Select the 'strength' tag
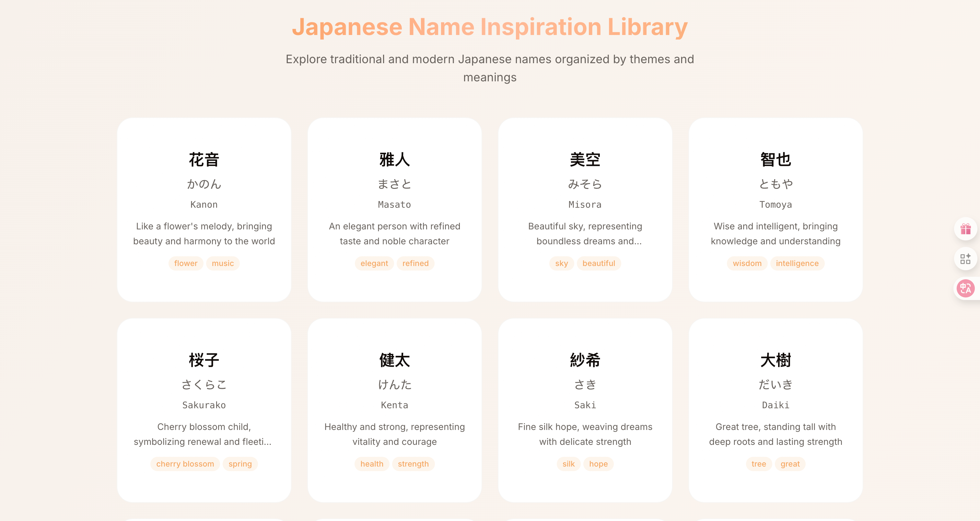980x521 pixels. [413, 464]
